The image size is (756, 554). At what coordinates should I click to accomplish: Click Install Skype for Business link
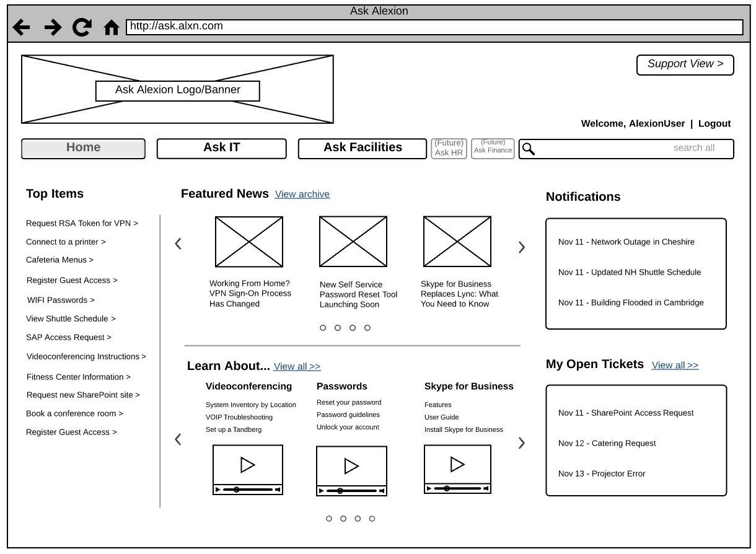pos(464,429)
